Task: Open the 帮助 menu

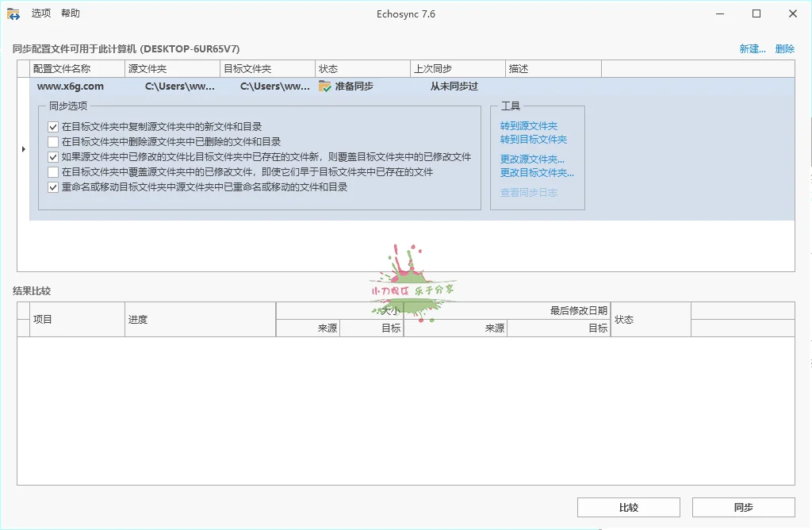Action: point(71,13)
